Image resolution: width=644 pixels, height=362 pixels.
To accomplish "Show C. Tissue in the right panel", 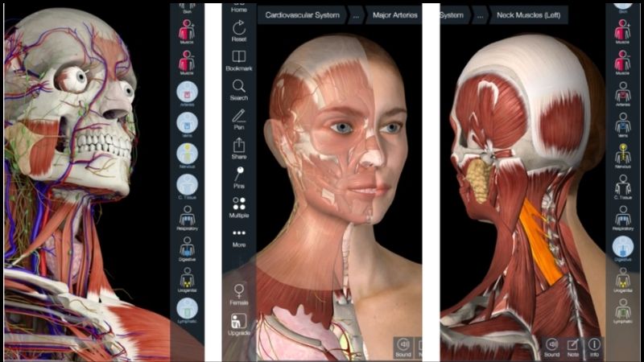I will pos(622,187).
